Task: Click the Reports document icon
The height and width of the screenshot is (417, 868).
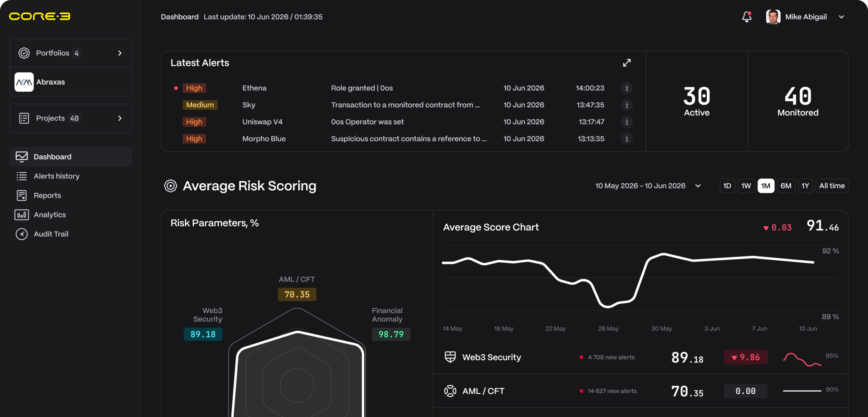Action: [22, 195]
